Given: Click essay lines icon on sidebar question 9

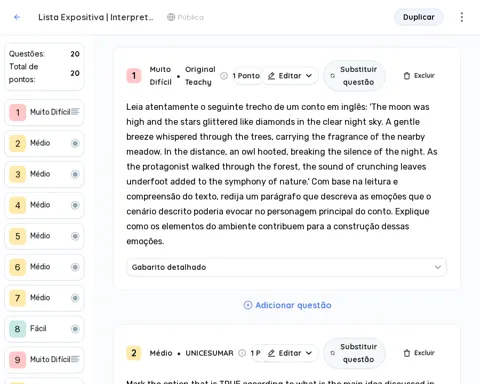Looking at the screenshot, I should click(x=75, y=359).
